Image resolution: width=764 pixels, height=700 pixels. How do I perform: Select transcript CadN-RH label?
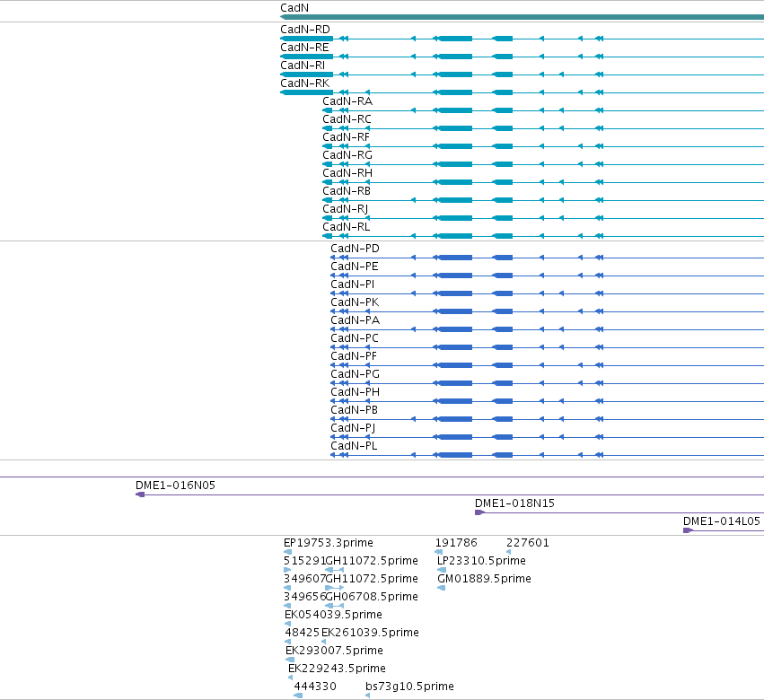347,173
